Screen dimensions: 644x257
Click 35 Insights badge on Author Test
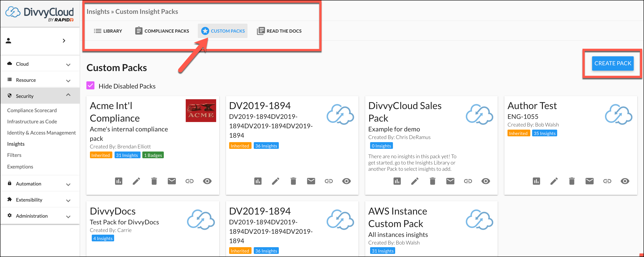coord(544,133)
